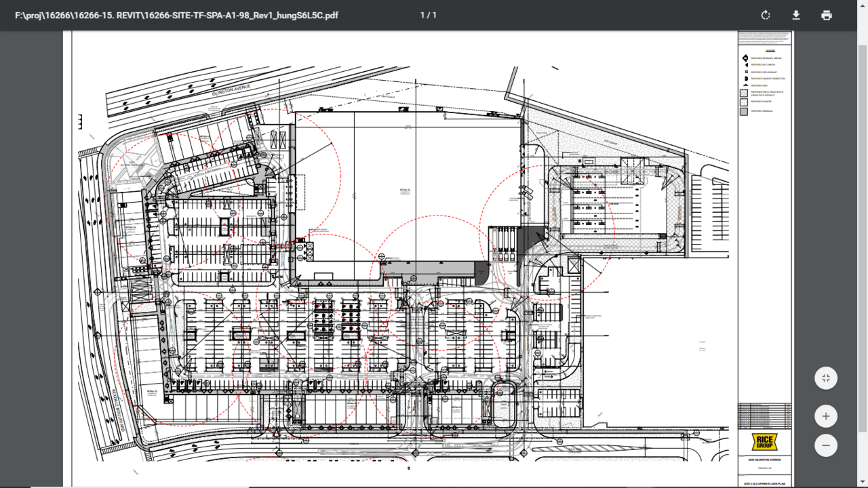The image size is (868, 488).
Task: Print the site plan PDF
Action: click(826, 15)
